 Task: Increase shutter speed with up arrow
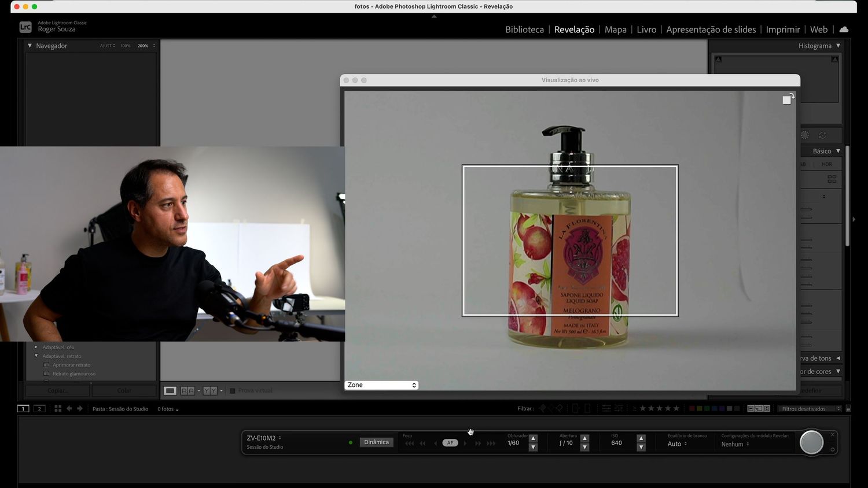pos(534,438)
